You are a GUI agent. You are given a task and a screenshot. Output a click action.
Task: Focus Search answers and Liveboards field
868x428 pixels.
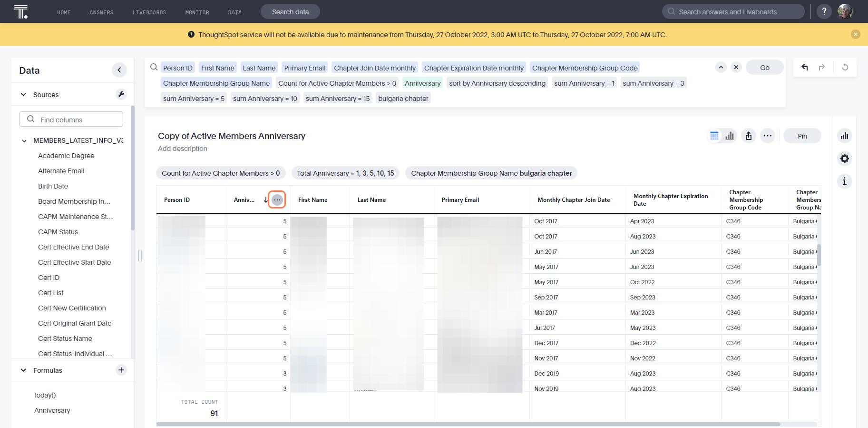pos(733,11)
